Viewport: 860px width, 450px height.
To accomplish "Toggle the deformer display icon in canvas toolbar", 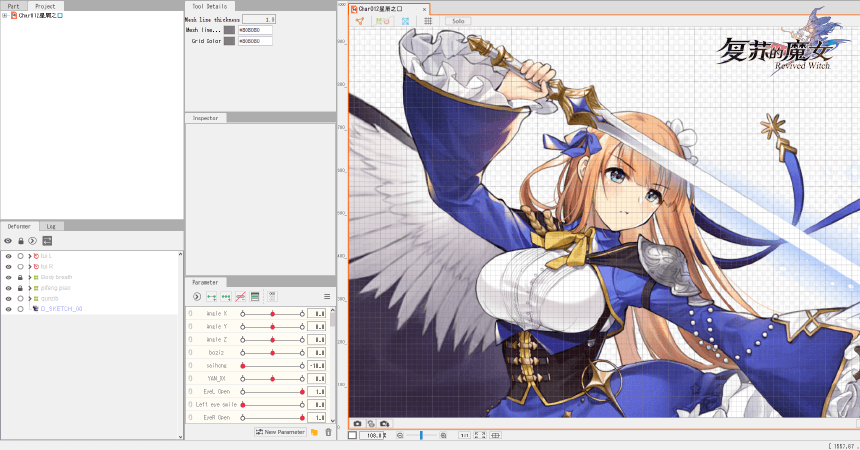I will click(x=382, y=21).
